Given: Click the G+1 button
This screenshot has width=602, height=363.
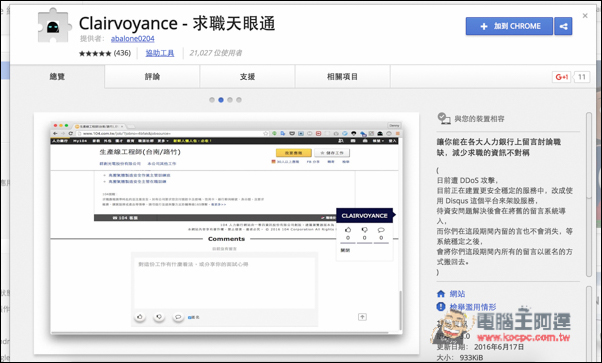Looking at the screenshot, I should pos(561,77).
